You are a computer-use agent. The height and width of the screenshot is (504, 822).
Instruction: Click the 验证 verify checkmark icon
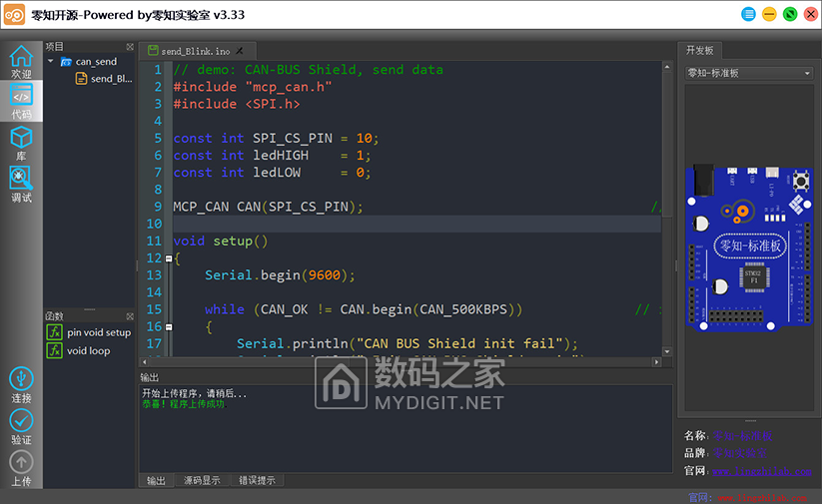pyautogui.click(x=21, y=426)
